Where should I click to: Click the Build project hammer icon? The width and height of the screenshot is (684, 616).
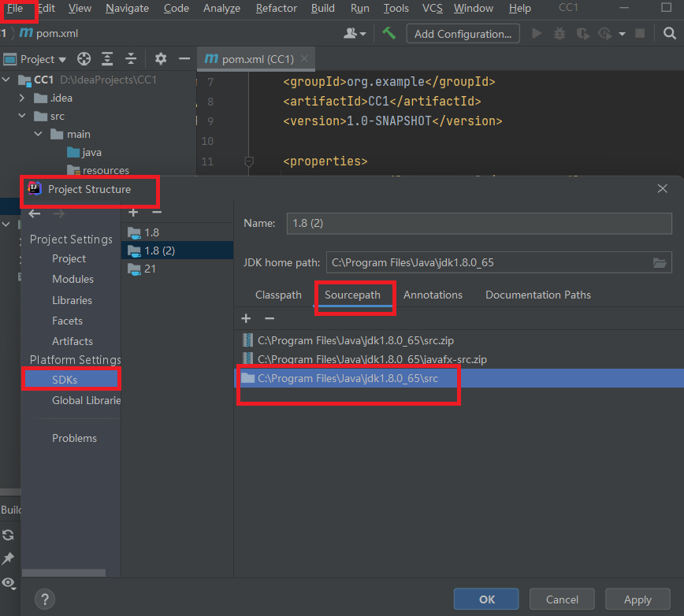point(388,34)
